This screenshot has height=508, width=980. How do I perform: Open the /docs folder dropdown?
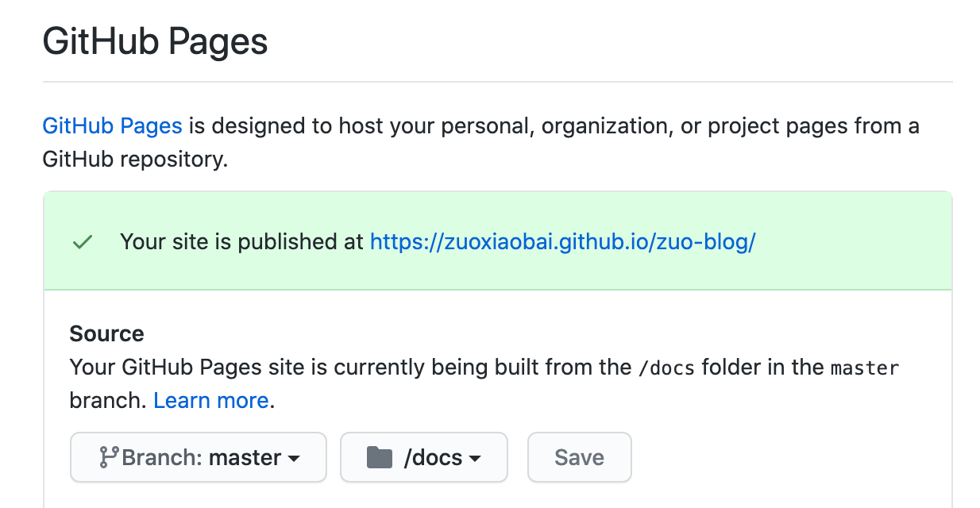point(423,457)
